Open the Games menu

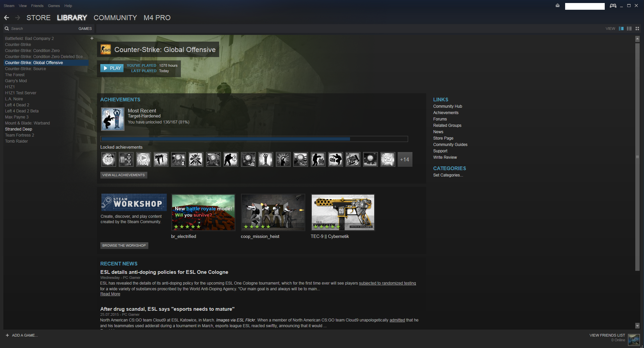[54, 6]
